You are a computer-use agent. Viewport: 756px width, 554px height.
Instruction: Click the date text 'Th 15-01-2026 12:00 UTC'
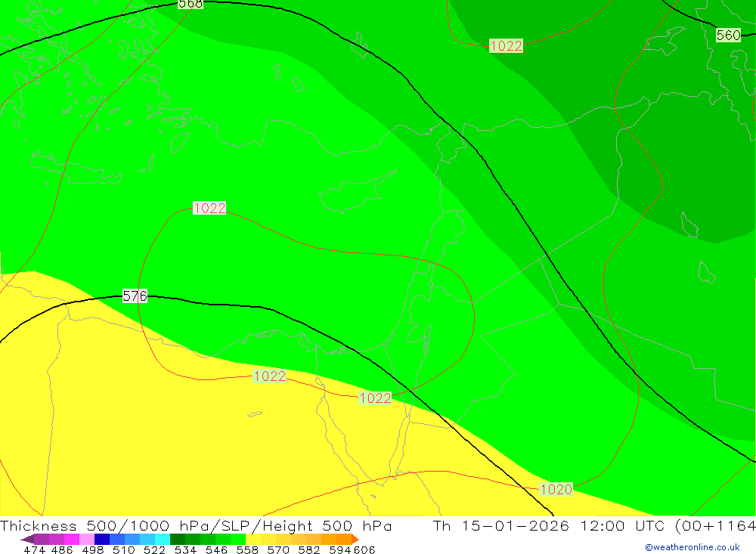(x=549, y=525)
